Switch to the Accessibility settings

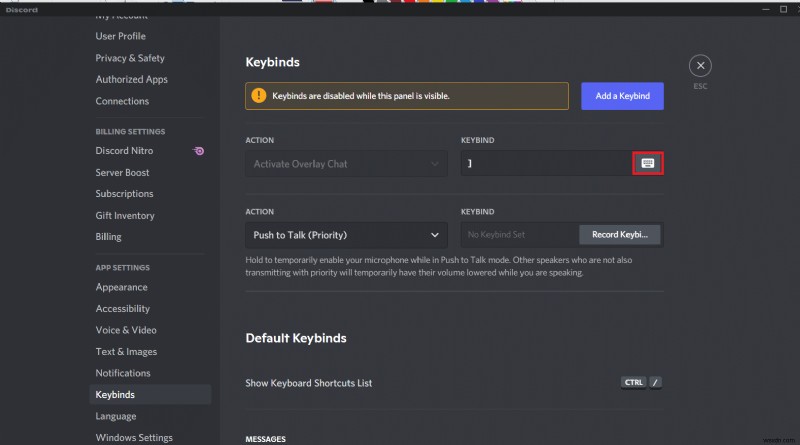click(123, 309)
